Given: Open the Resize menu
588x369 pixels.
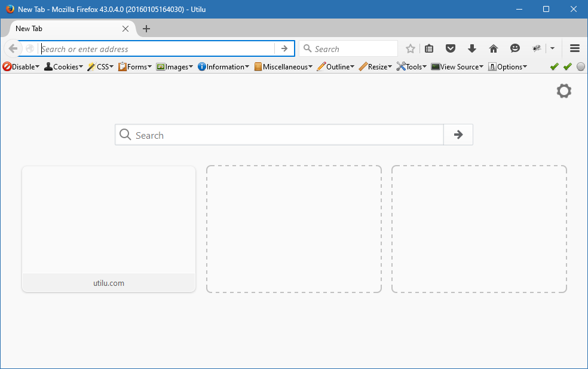Looking at the screenshot, I should click(375, 67).
